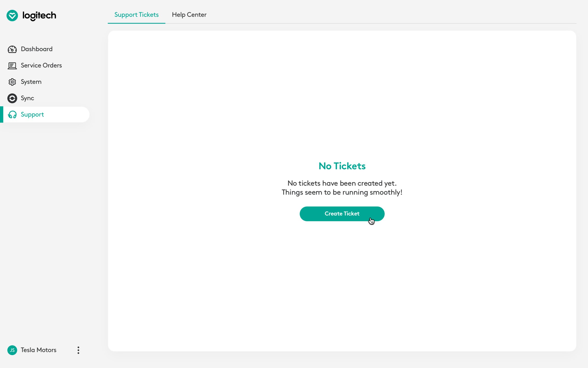Click the Tesla Motors account name
The width and height of the screenshot is (588, 368).
[x=39, y=350]
